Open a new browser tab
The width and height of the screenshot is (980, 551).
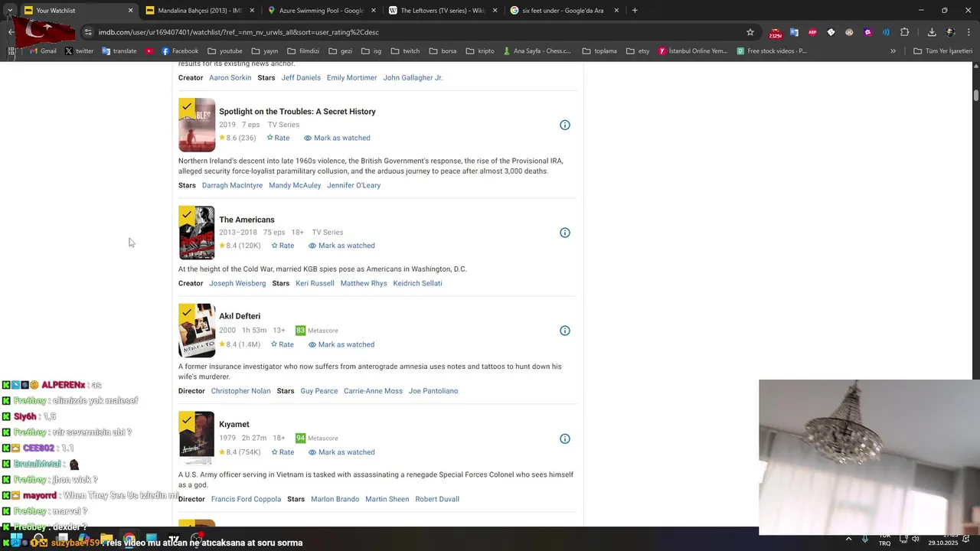pos(635,11)
